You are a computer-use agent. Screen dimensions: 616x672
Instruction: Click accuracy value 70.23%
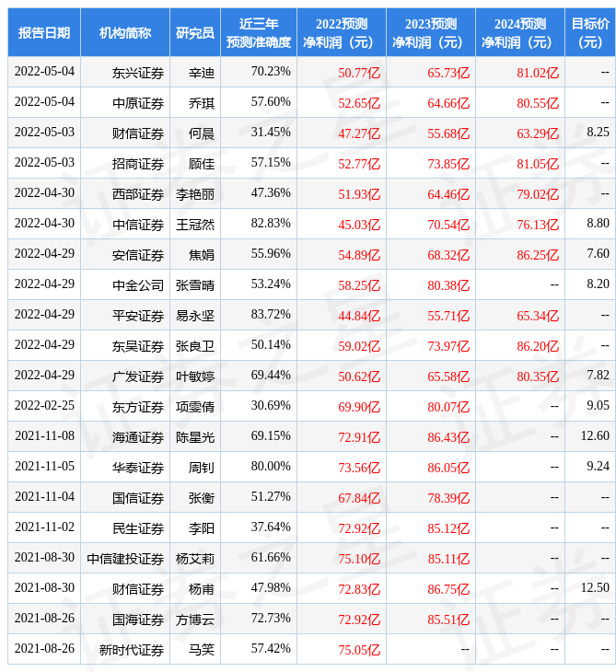pyautogui.click(x=271, y=71)
